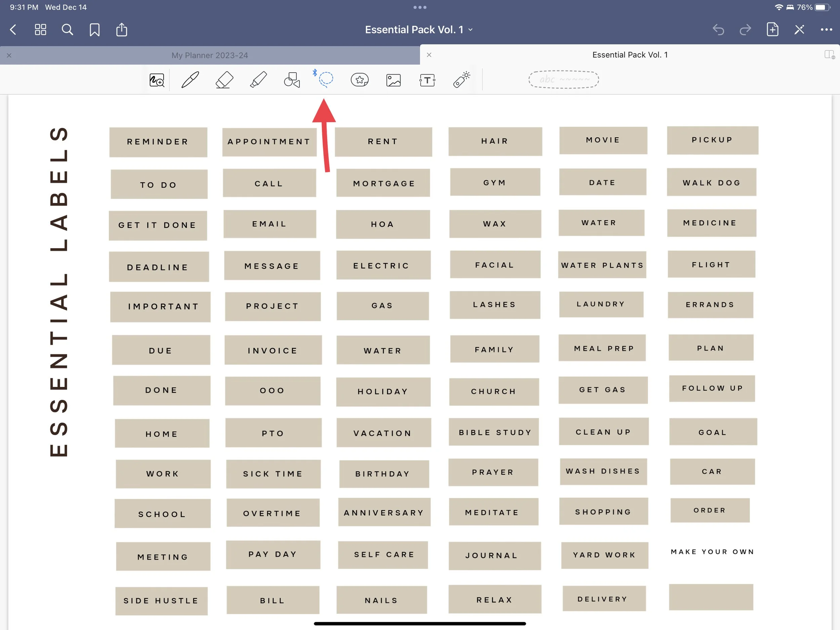Select the Highlighter tool
840x630 pixels.
[x=258, y=80]
